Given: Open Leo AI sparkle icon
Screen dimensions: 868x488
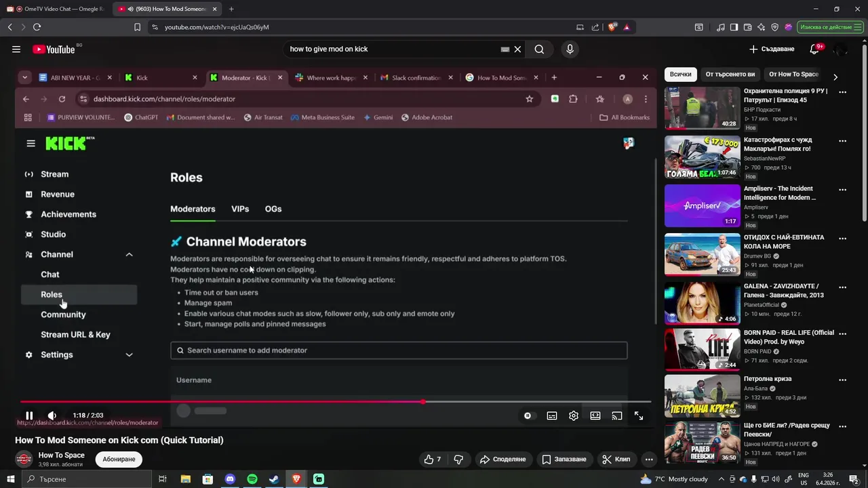Looking at the screenshot, I should click(x=762, y=27).
